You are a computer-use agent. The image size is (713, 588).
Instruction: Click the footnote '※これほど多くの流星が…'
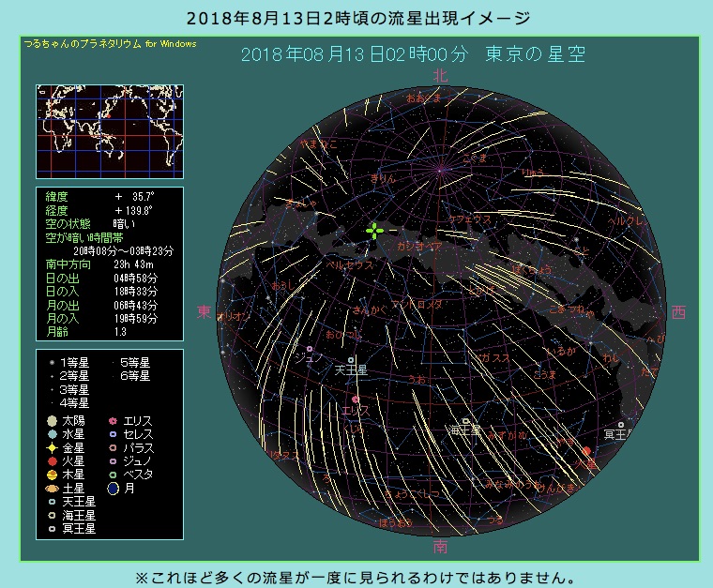[x=356, y=578]
